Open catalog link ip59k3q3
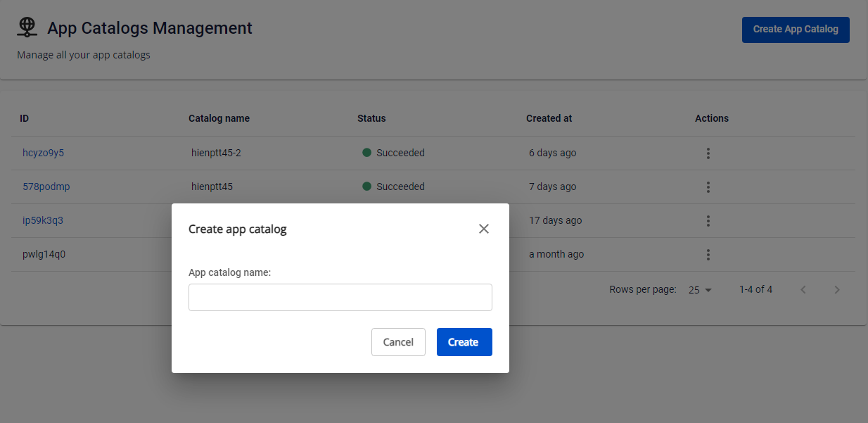Image resolution: width=868 pixels, height=423 pixels. 42,220
